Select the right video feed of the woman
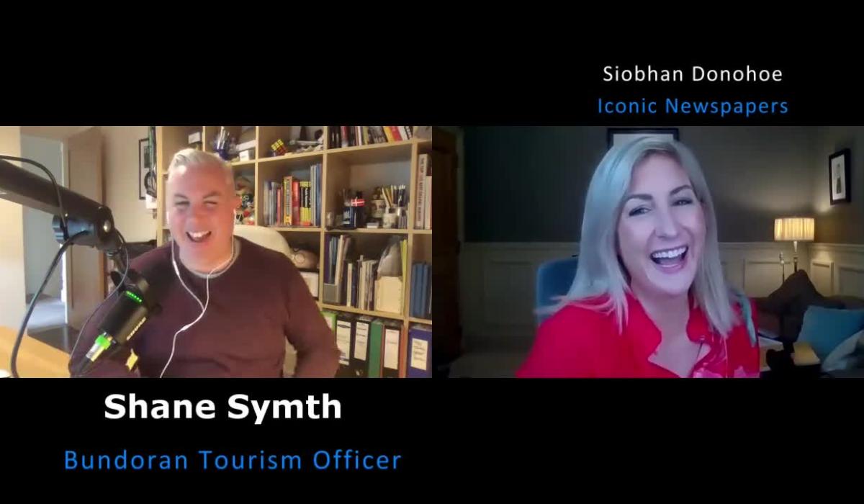This screenshot has width=864, height=504. point(648,252)
